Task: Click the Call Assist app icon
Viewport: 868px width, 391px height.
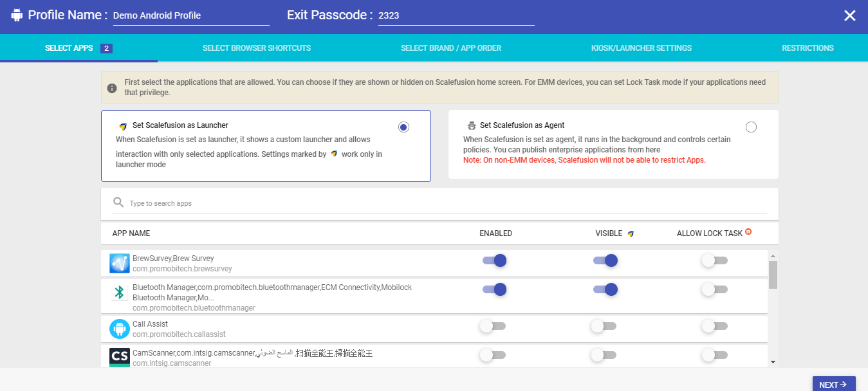Action: point(120,329)
